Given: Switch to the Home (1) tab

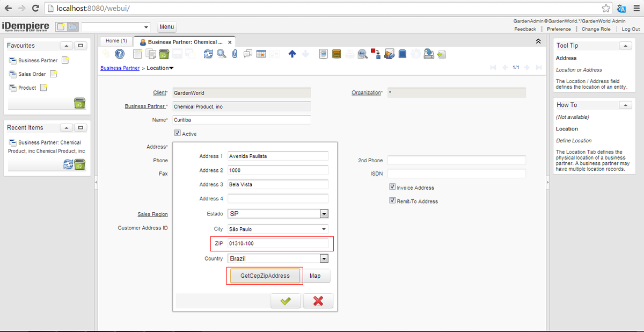Looking at the screenshot, I should [116, 41].
